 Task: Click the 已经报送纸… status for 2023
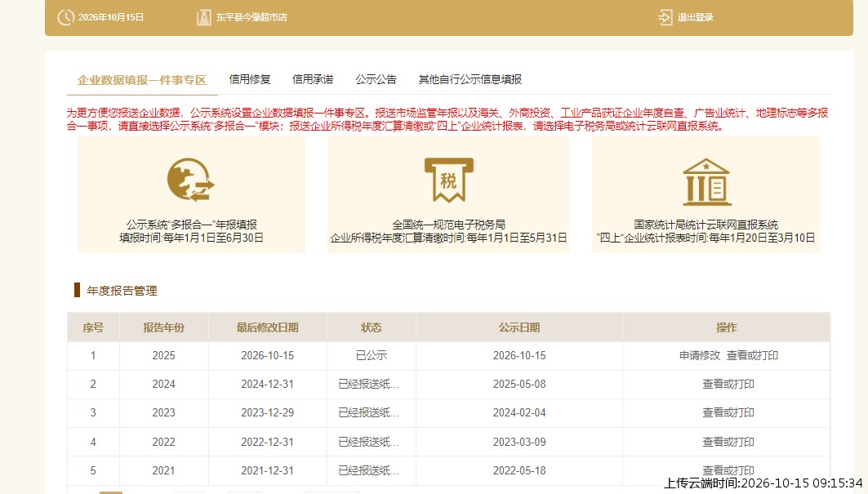pyautogui.click(x=369, y=413)
